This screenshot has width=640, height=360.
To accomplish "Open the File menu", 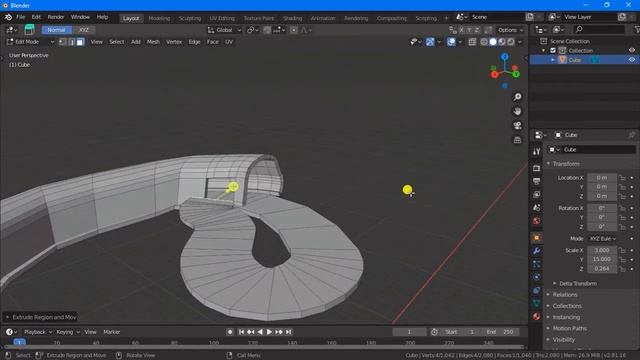I will coord(20,17).
